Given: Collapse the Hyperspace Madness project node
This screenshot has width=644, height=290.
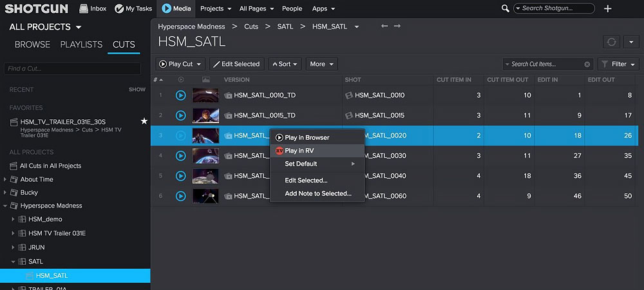Looking at the screenshot, I should (6, 206).
